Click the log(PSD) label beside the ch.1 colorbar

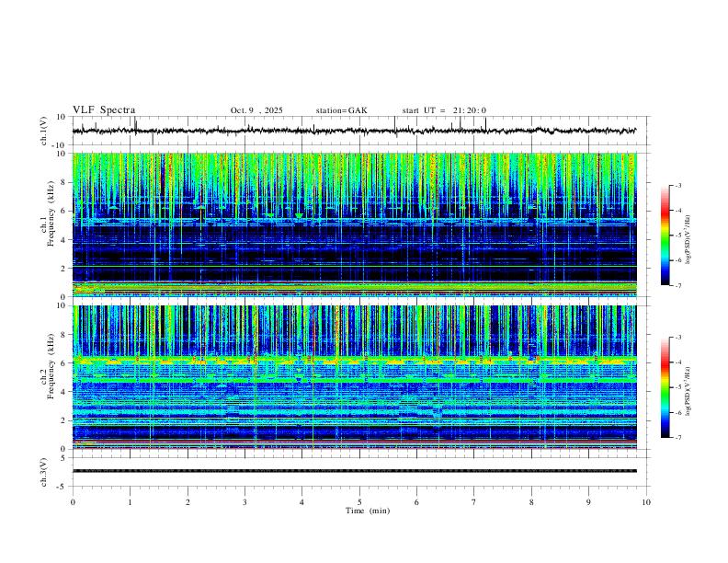[x=688, y=240]
